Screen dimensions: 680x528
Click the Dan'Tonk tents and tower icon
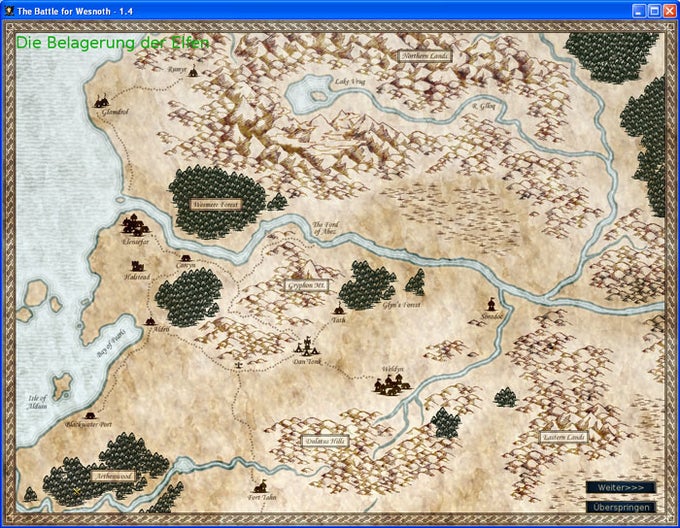tap(307, 346)
